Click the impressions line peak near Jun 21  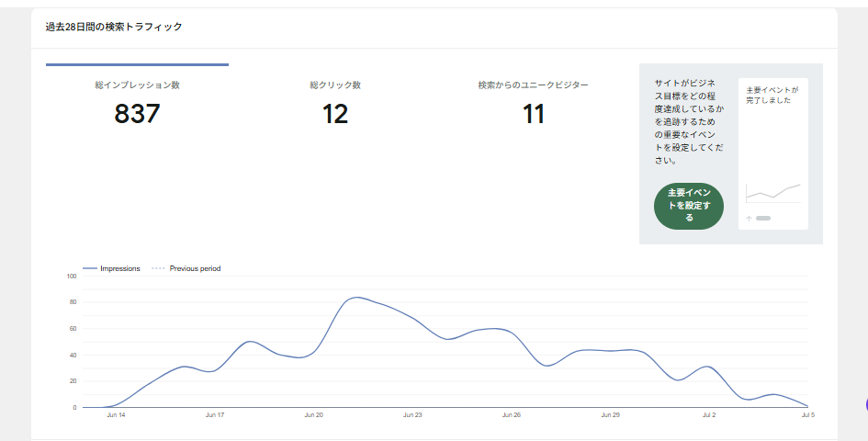[x=357, y=297]
